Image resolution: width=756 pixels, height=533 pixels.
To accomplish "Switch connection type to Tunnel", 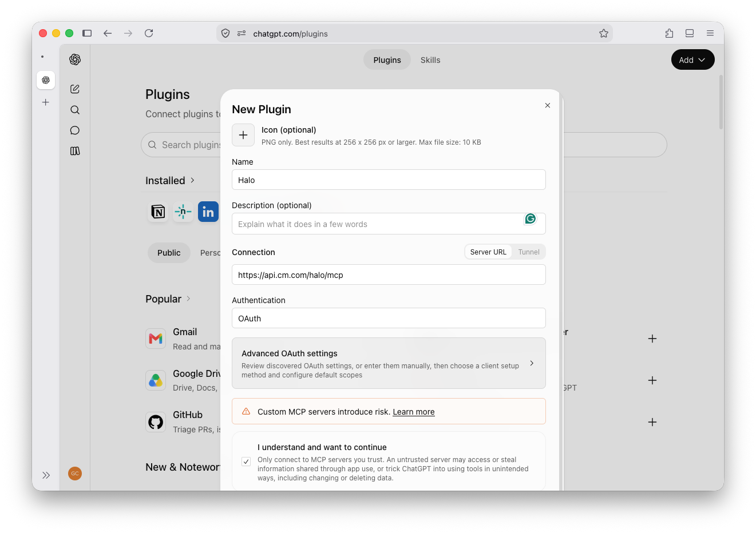I will (x=529, y=252).
